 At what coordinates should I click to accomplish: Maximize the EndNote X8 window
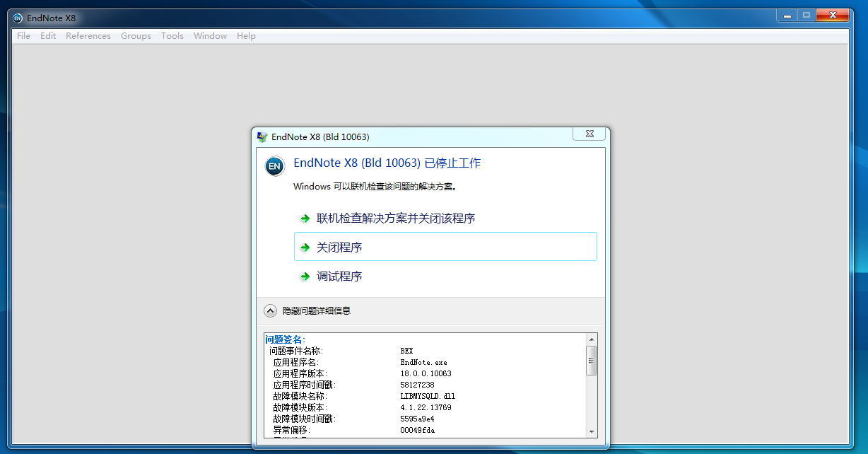[x=806, y=15]
